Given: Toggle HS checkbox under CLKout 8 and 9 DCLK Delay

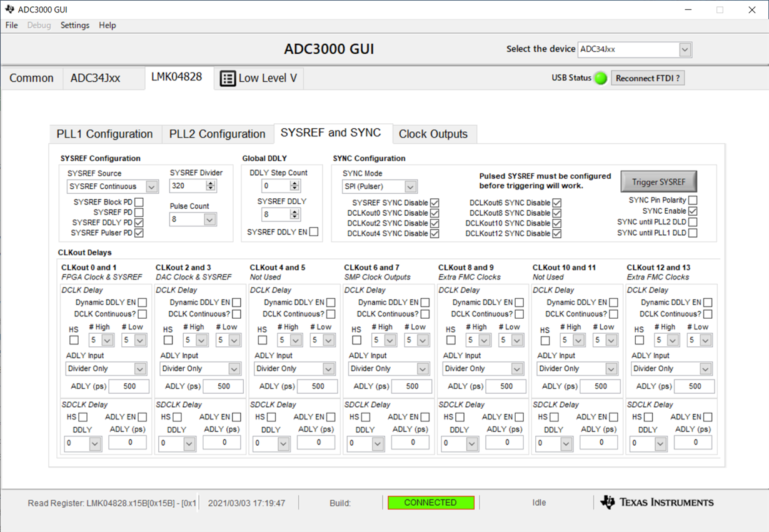Looking at the screenshot, I should click(451, 340).
